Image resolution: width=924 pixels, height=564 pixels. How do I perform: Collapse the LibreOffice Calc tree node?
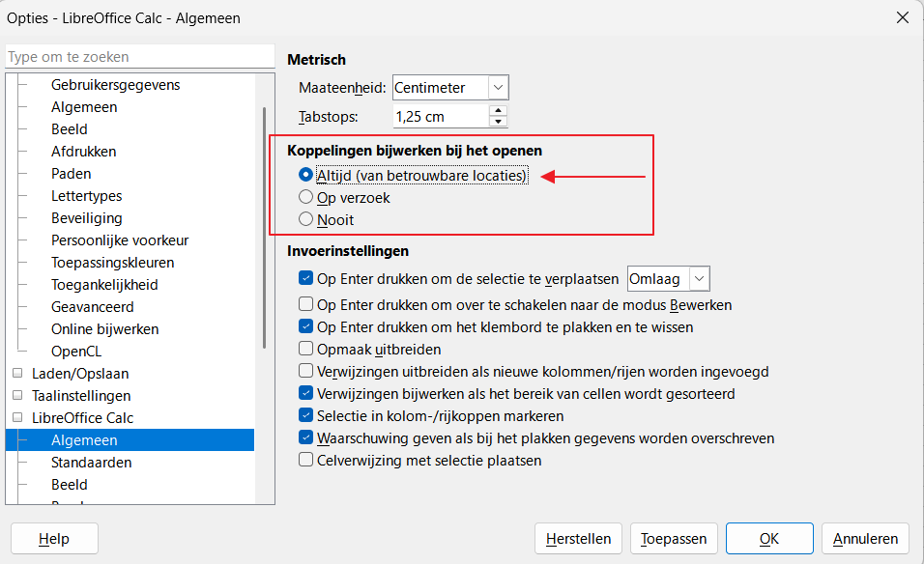[x=16, y=418]
